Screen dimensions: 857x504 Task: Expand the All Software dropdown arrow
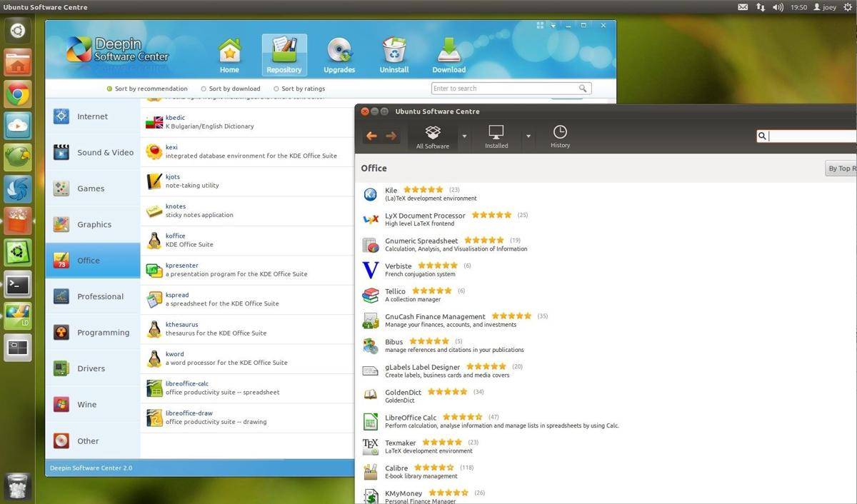[x=464, y=136]
